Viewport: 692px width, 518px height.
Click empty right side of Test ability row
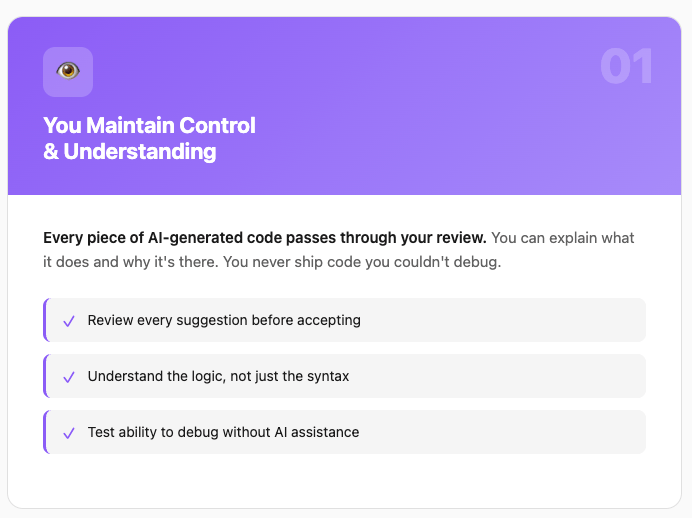(x=503, y=432)
